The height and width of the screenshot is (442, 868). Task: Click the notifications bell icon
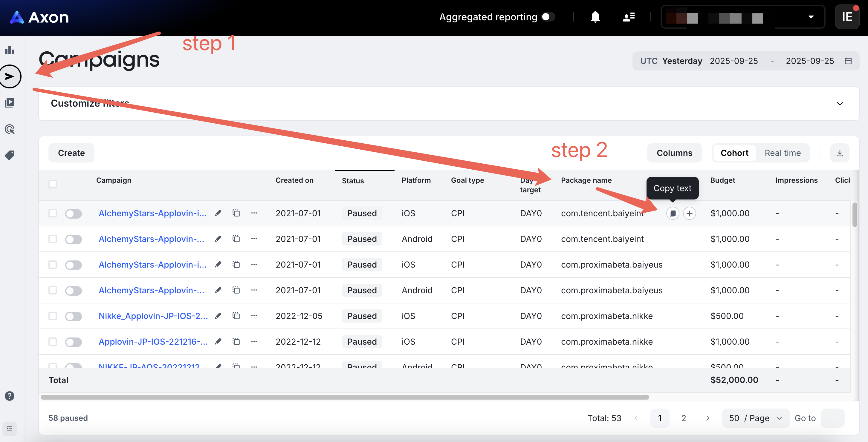595,17
